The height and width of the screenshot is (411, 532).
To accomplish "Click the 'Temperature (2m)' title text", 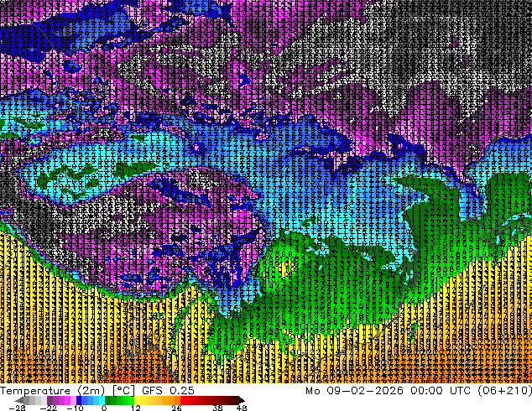I will point(53,391).
